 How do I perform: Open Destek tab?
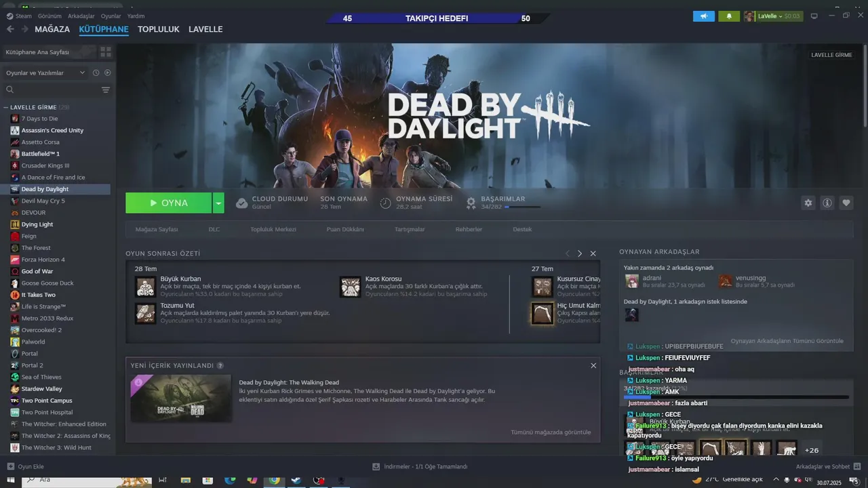(x=522, y=229)
